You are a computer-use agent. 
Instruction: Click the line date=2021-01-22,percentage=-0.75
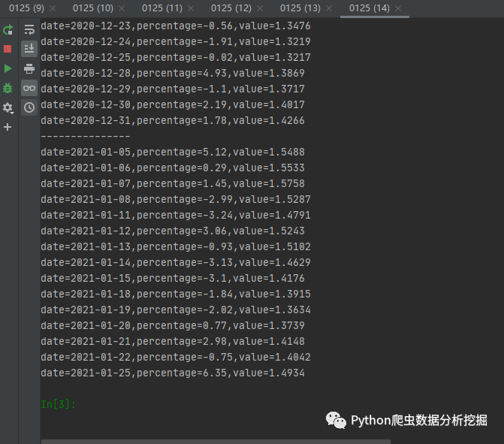176,357
